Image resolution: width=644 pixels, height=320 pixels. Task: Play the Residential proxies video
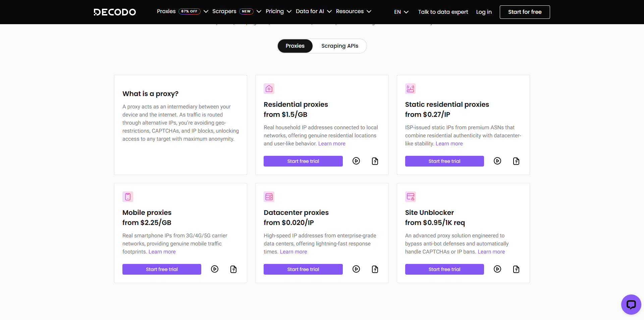coord(356,161)
